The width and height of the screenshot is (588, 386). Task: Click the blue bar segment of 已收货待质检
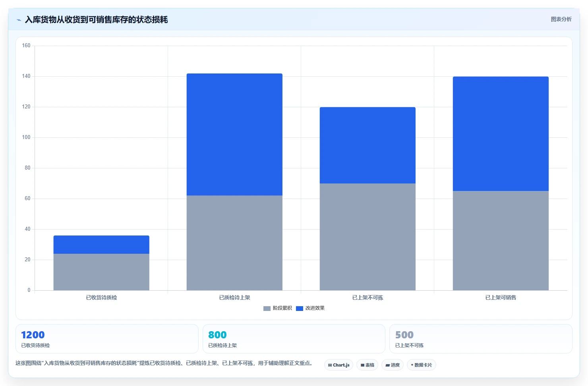[x=101, y=245]
